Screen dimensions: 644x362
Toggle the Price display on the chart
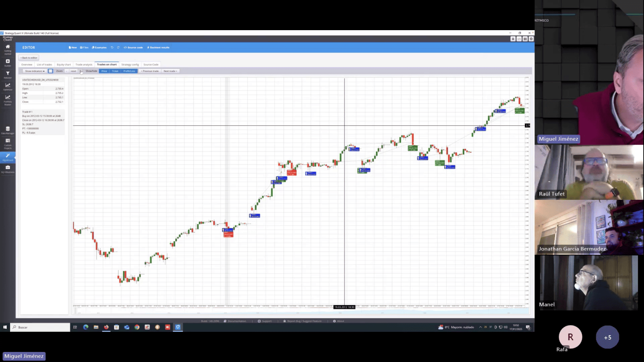(x=104, y=71)
